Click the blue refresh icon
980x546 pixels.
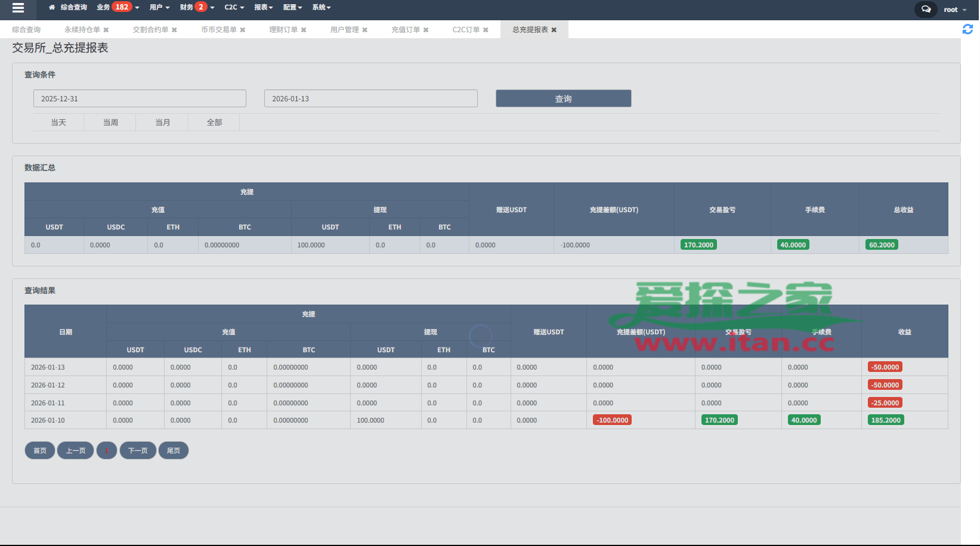pos(967,29)
